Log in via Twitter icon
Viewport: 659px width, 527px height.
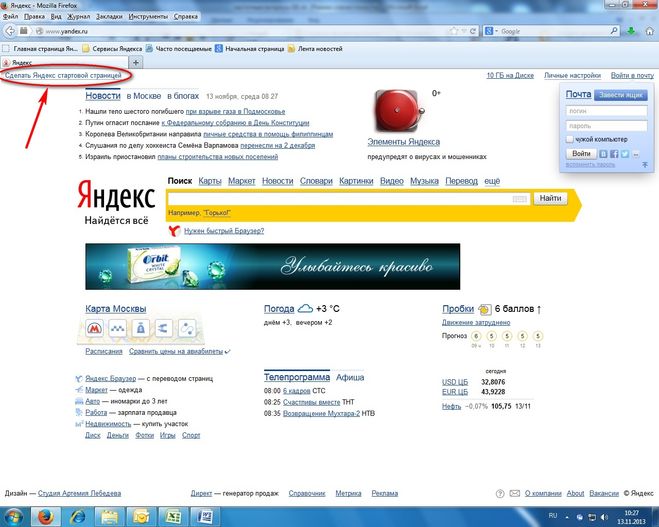[625, 154]
